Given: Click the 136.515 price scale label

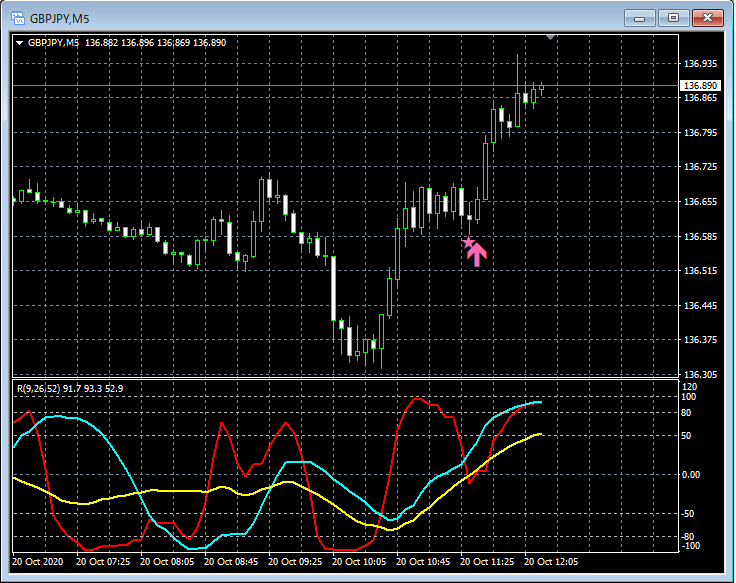Looking at the screenshot, I should 700,271.
